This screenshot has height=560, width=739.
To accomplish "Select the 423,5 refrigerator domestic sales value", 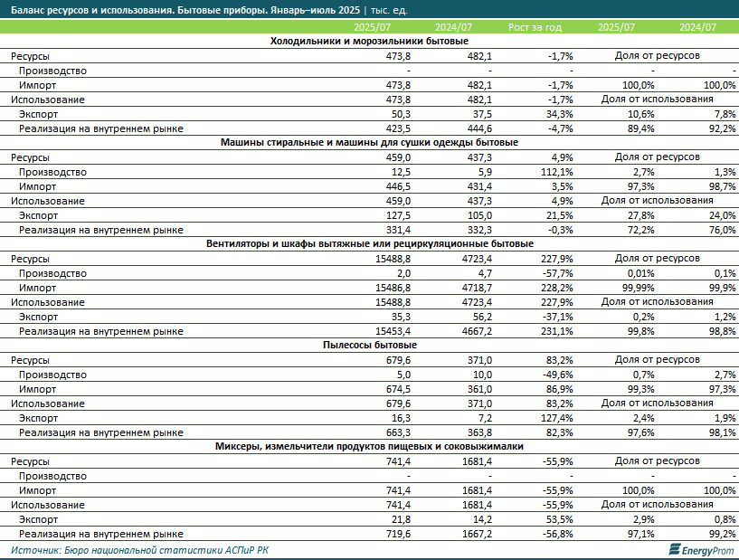I will [x=397, y=128].
